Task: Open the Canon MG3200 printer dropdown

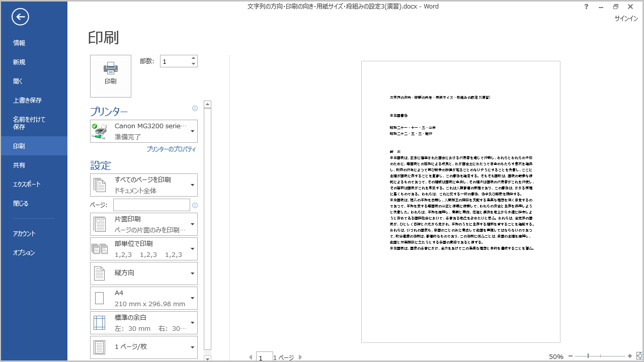Action: (144, 131)
